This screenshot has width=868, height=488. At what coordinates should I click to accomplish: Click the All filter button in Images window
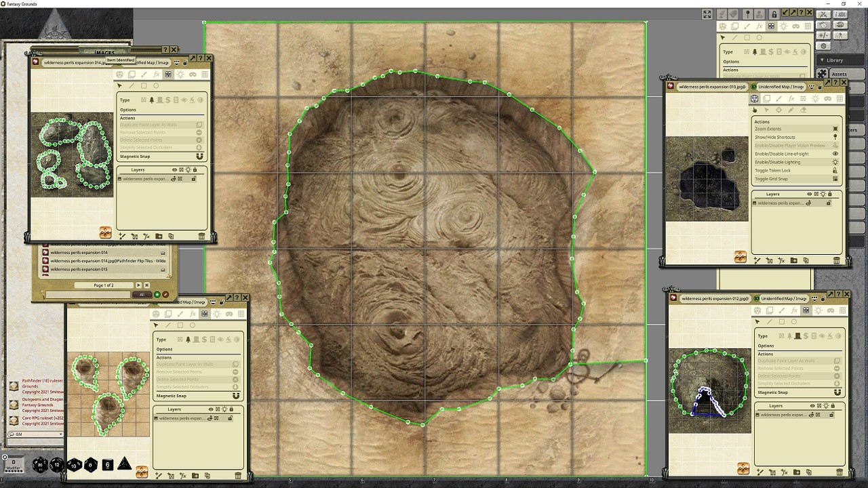coord(142,295)
